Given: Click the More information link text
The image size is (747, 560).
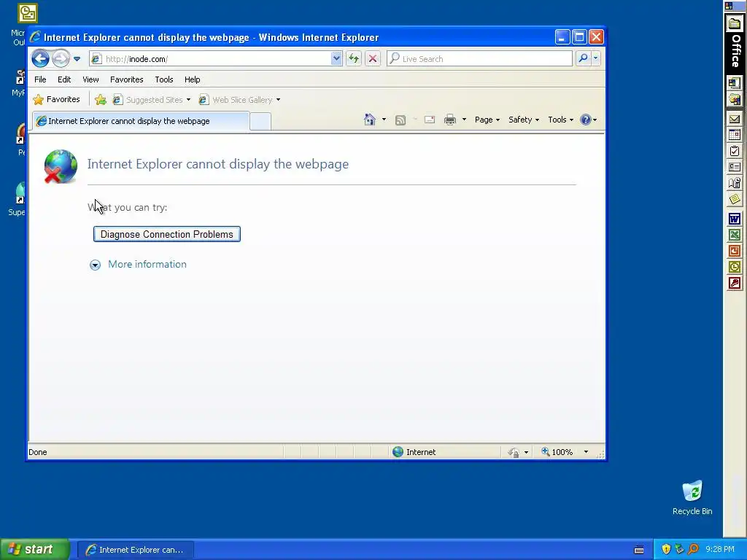Looking at the screenshot, I should (x=147, y=264).
